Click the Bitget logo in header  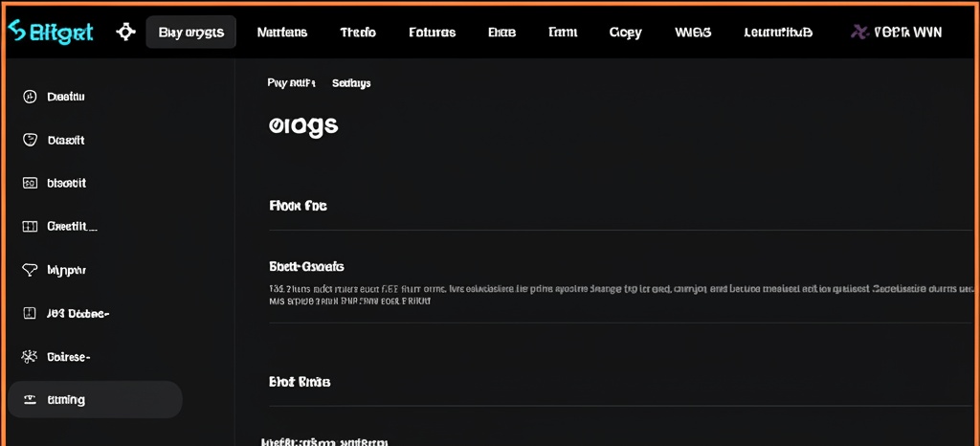point(50,32)
